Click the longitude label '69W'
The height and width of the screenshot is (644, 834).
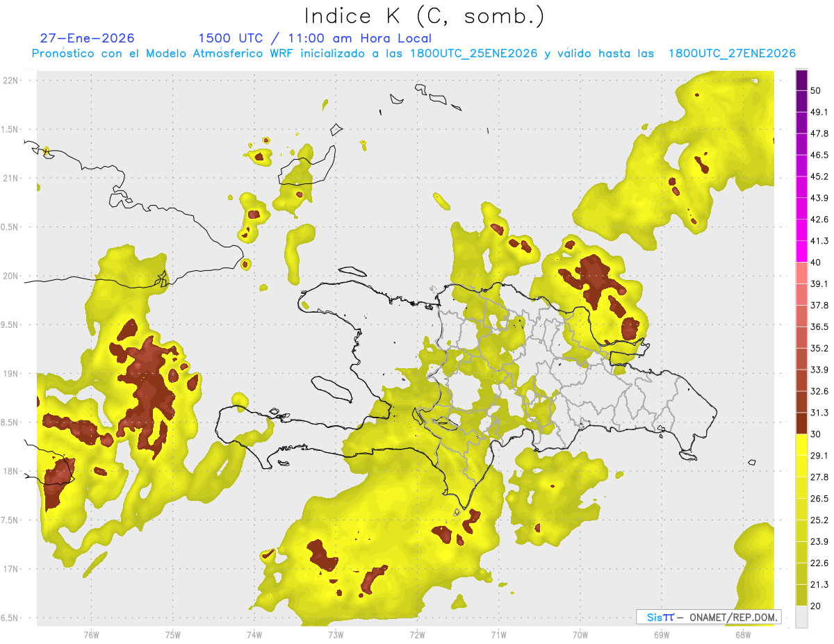click(x=662, y=634)
